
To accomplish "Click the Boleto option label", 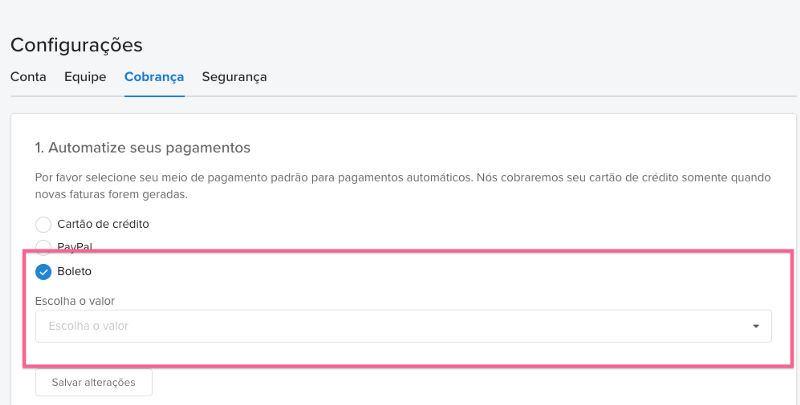I will coord(74,271).
